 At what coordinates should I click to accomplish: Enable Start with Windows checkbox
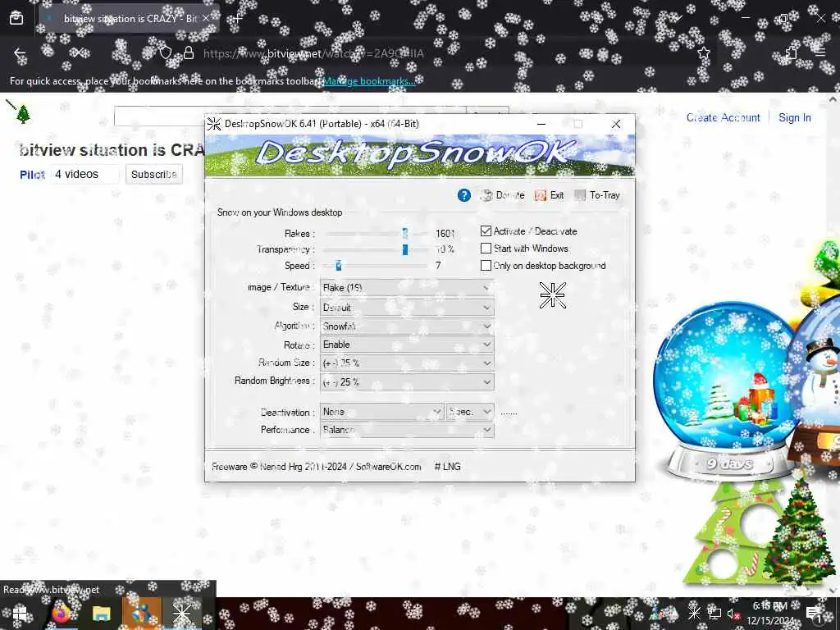pyautogui.click(x=486, y=248)
